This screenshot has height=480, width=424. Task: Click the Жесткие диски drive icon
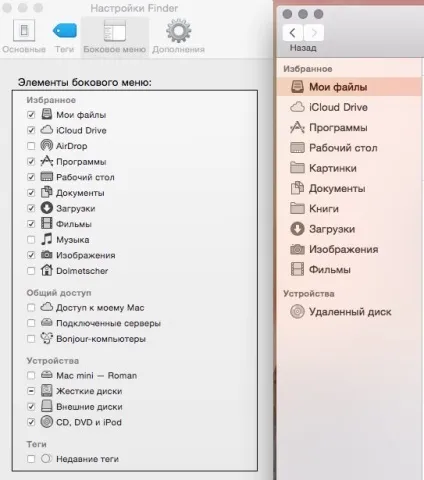pos(47,390)
